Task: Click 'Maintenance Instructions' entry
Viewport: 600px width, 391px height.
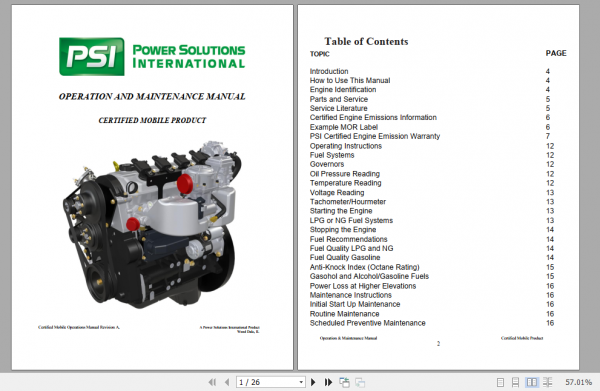Action: (351, 295)
